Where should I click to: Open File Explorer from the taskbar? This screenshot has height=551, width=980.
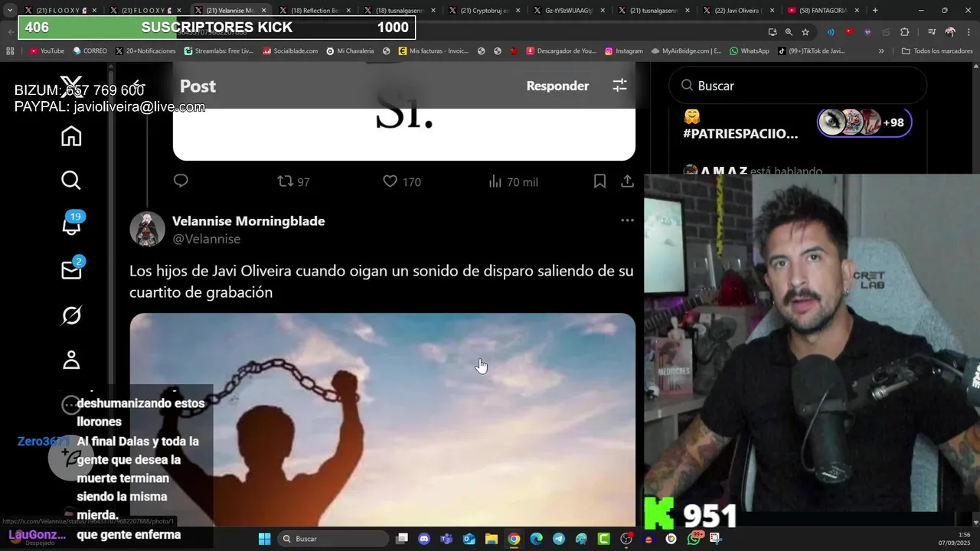[x=492, y=539]
